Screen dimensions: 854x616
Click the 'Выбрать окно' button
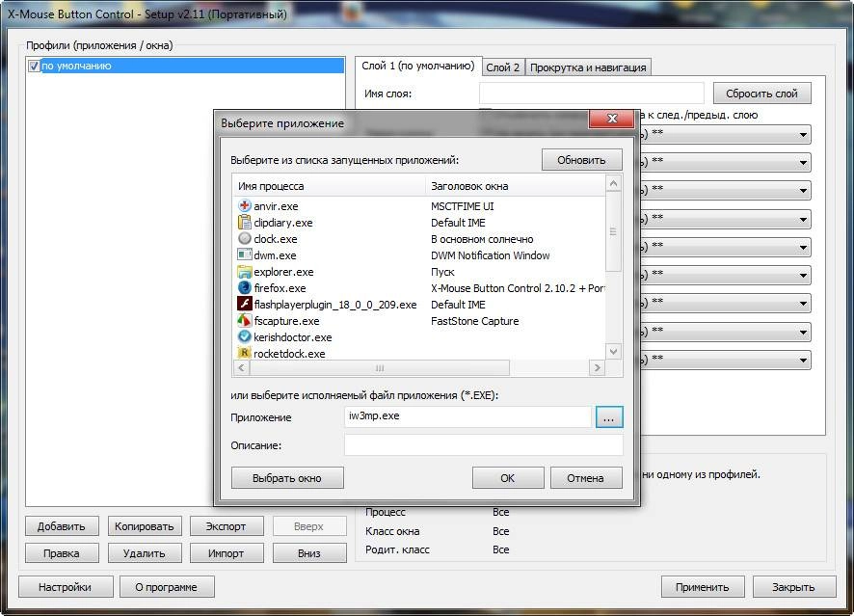coord(287,478)
